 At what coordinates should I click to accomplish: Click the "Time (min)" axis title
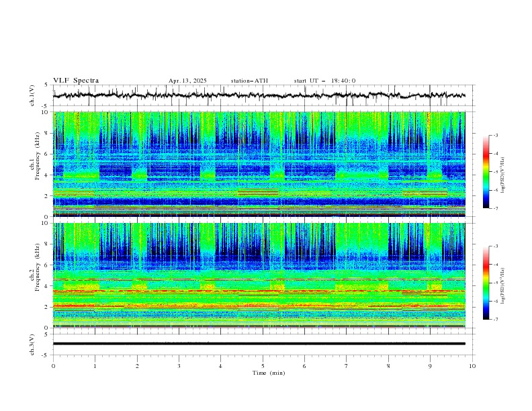pos(269,373)
